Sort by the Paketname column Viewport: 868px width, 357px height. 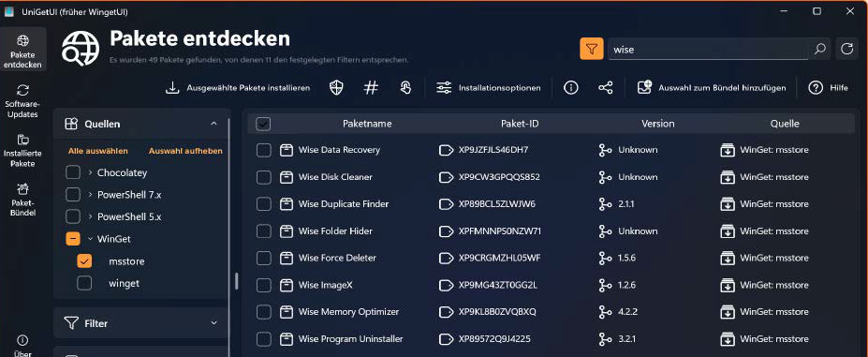pyautogui.click(x=367, y=124)
